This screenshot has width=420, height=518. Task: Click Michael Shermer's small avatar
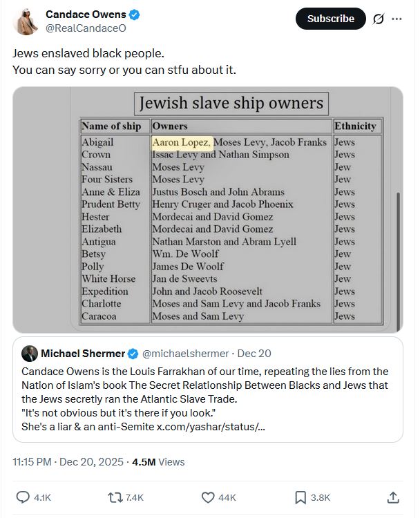pos(30,354)
